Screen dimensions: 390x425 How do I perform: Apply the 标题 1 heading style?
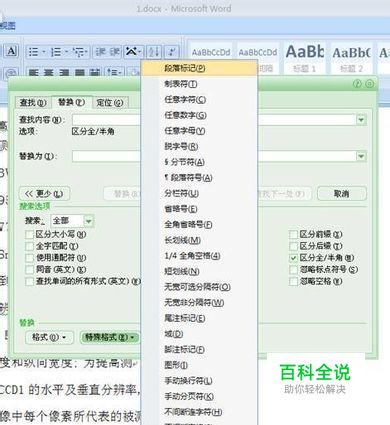pos(304,57)
